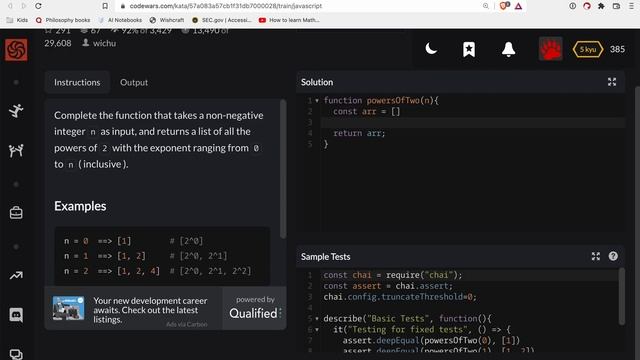Image resolution: width=640 pixels, height=360 pixels.
Task: Open the How to learn Math bookmark
Action: (289, 20)
